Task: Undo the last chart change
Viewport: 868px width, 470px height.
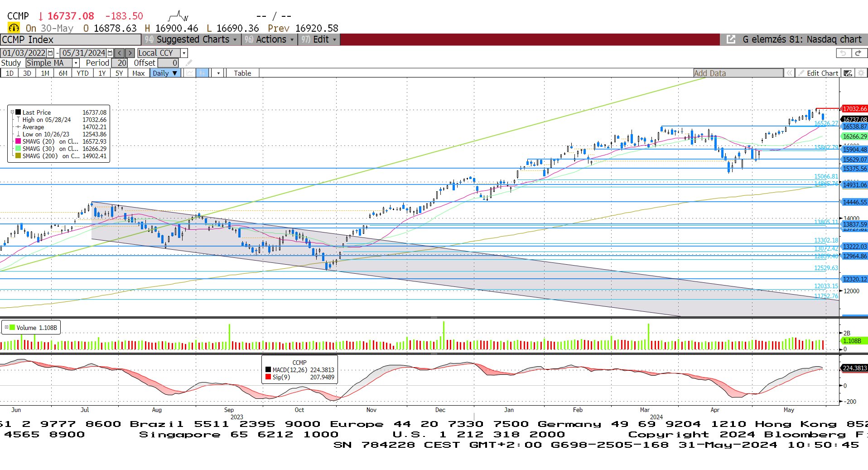Action: tap(843, 53)
